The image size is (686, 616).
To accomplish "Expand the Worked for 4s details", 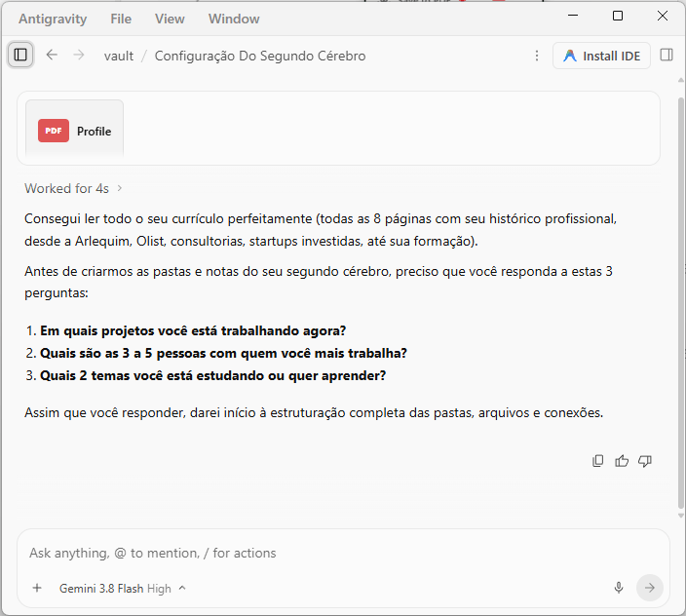I will coord(73,188).
